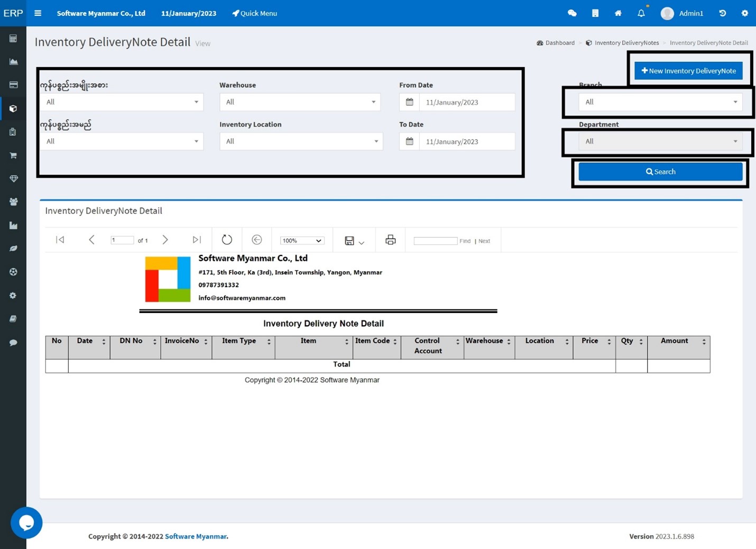
Task: Open notifications bell
Action: (641, 13)
